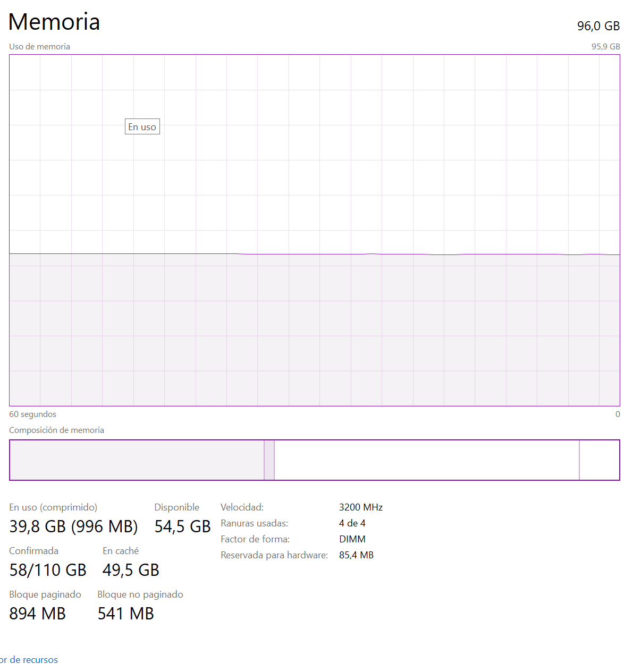Screen dimensions: 633x672
Task: Click the 'En uso' tooltip label
Action: [142, 127]
